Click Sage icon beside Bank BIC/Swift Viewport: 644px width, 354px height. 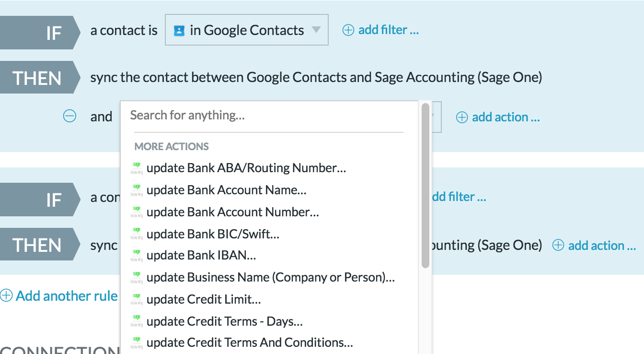tap(137, 235)
